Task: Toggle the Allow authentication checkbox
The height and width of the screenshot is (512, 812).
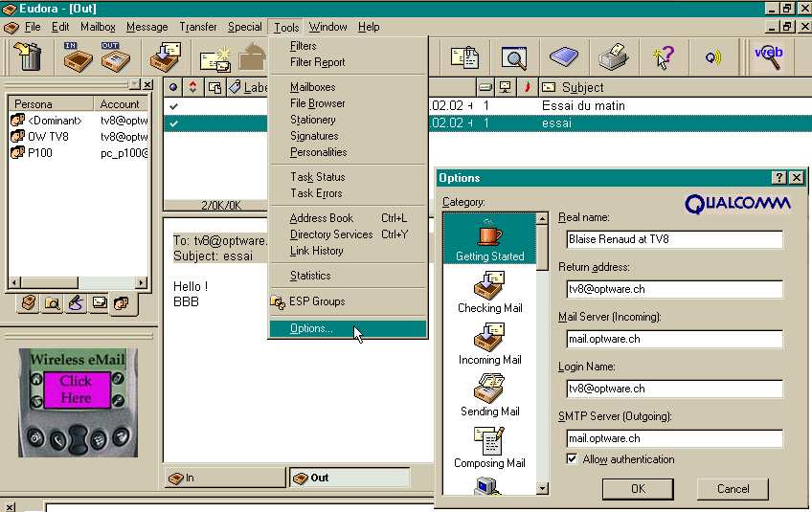Action: tap(572, 459)
